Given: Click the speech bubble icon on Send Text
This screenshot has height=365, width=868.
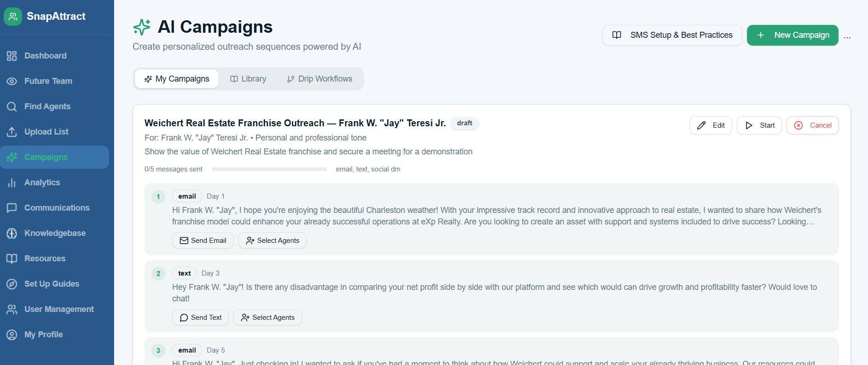Looking at the screenshot, I should pyautogui.click(x=184, y=318).
